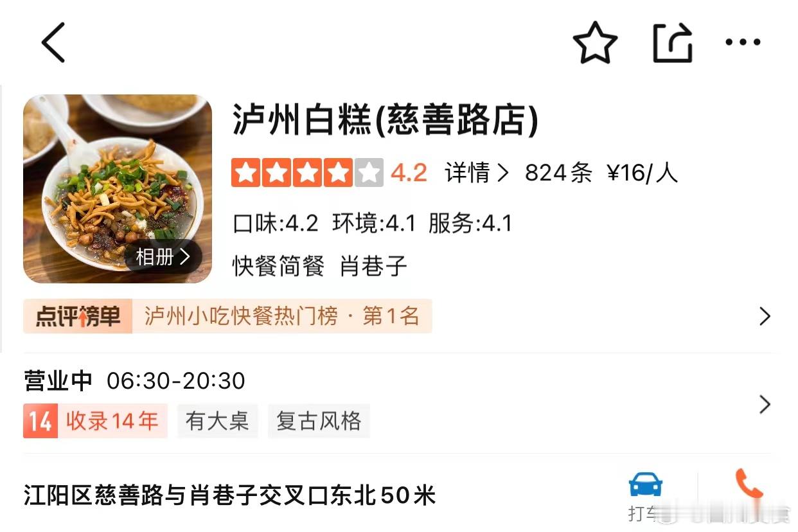
Task: Select the 复古风格 tag
Action: (x=319, y=421)
